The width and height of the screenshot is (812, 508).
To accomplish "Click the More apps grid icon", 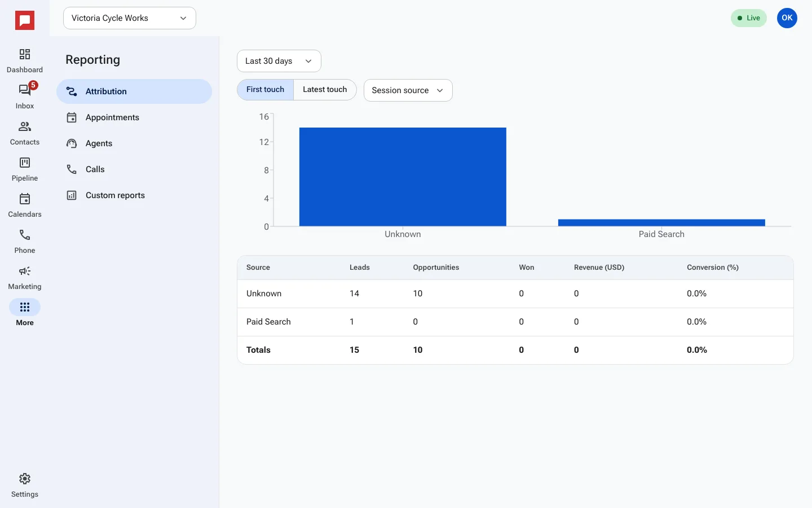I will click(25, 307).
